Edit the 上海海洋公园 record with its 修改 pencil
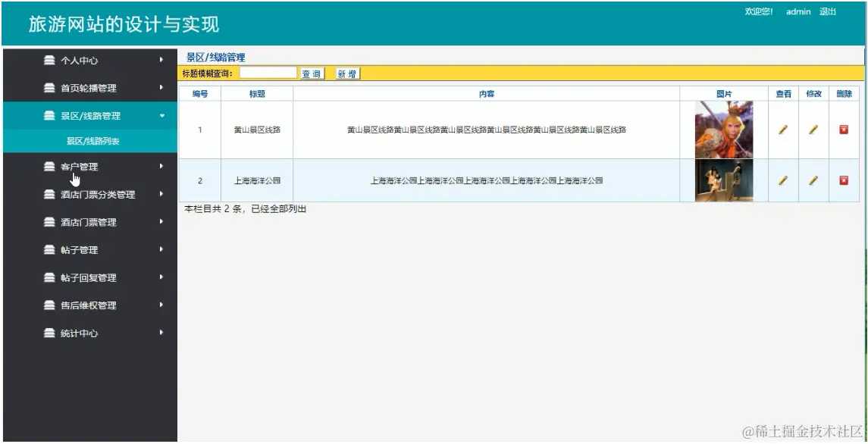Viewport: 868px width, 444px height. pyautogui.click(x=813, y=180)
